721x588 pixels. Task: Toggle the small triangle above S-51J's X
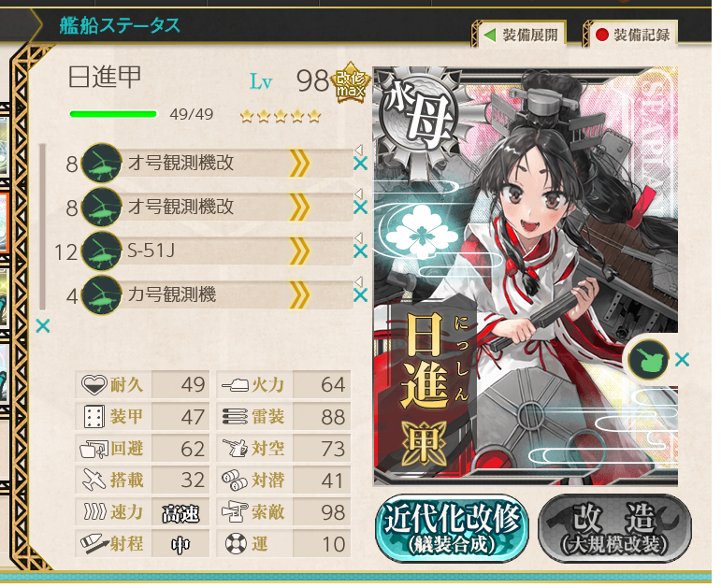coord(359,237)
